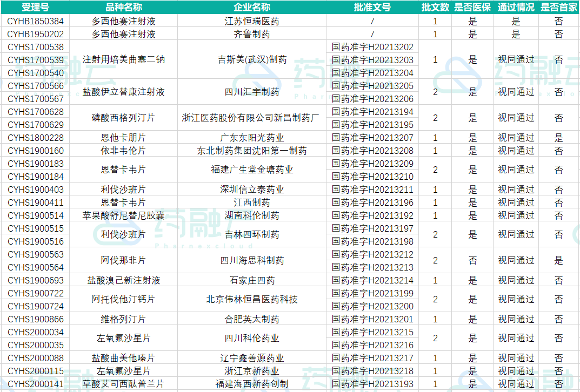
Task: Click the 企业名称 column header
Action: click(252, 7)
